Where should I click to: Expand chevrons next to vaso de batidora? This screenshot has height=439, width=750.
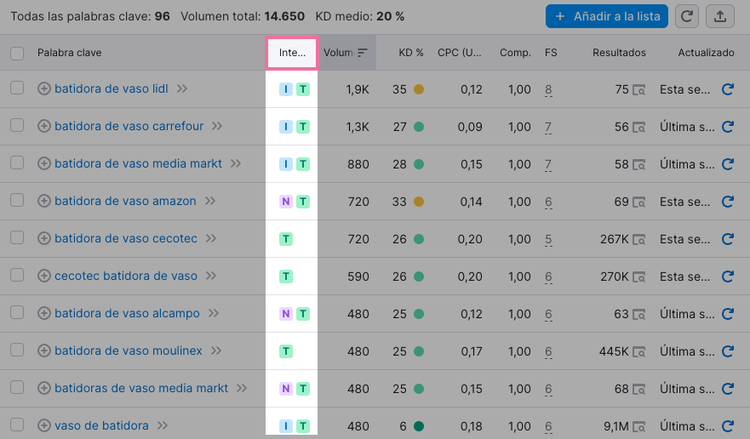click(163, 425)
